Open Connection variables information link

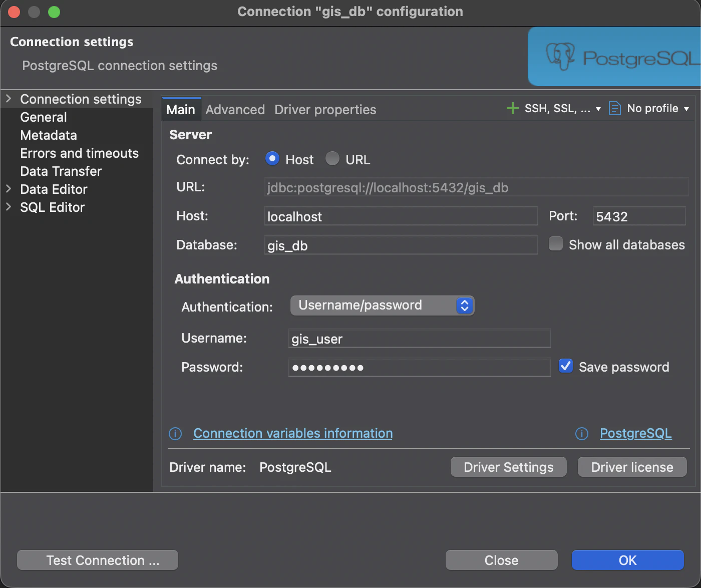[x=293, y=433]
